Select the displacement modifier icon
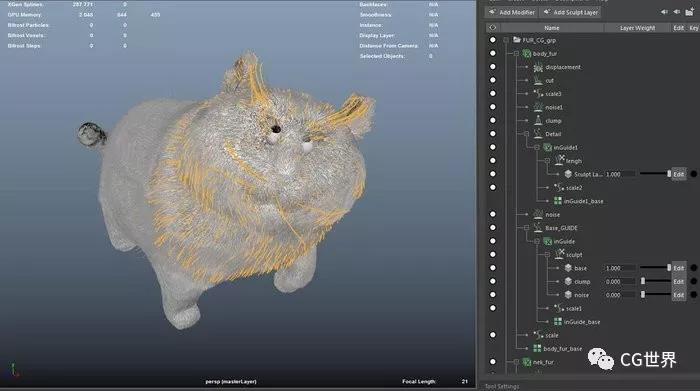This screenshot has width=700, height=391. point(538,67)
